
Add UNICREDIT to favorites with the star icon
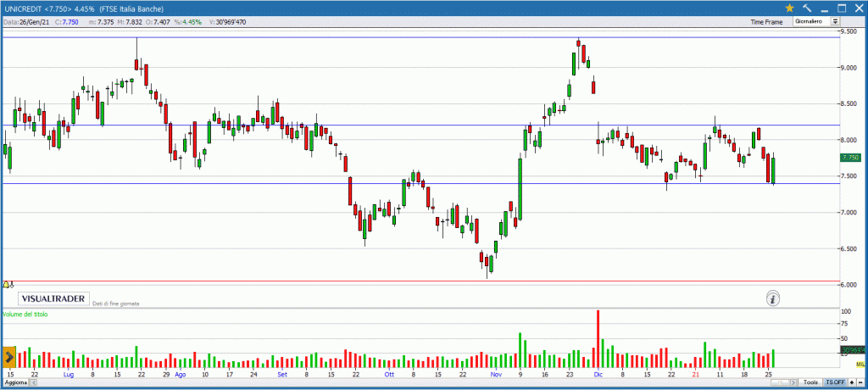pos(789,8)
